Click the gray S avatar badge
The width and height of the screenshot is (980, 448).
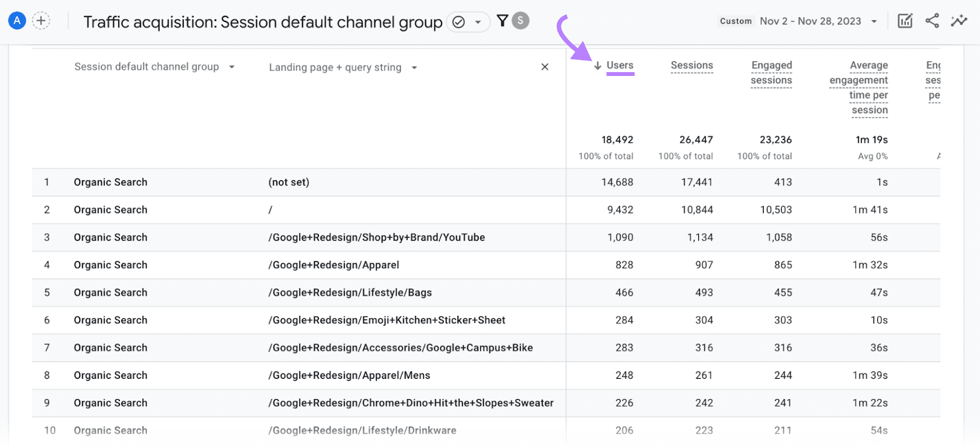tap(520, 21)
